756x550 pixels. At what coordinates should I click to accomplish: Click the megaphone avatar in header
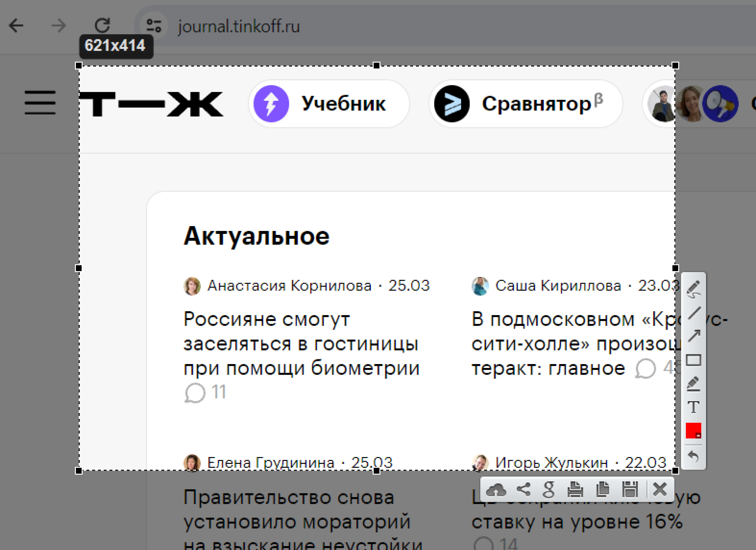(x=720, y=103)
